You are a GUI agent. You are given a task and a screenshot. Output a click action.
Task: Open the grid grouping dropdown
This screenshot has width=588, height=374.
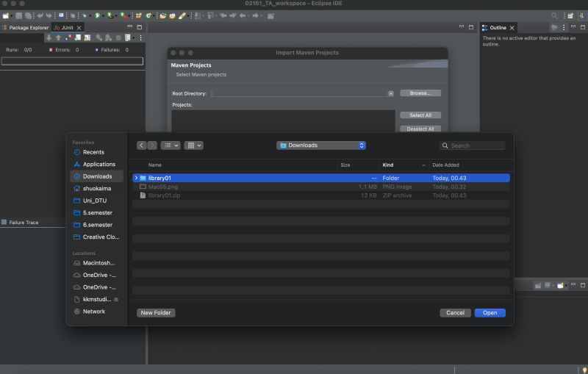pyautogui.click(x=194, y=145)
